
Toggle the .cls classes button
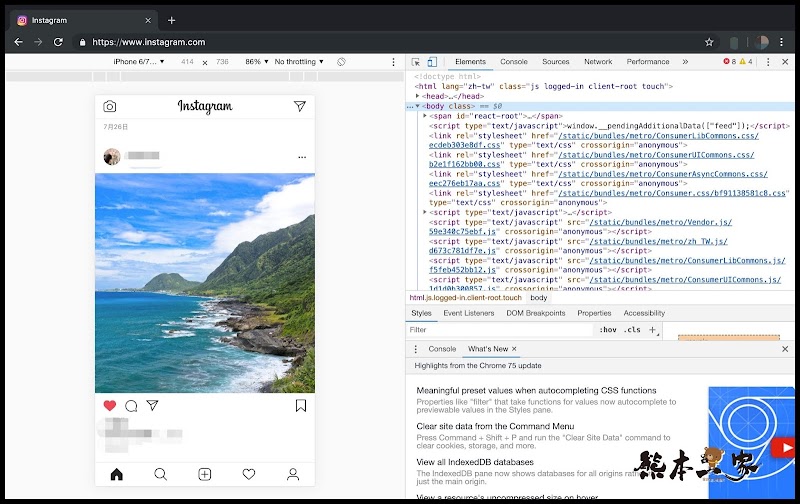click(633, 330)
